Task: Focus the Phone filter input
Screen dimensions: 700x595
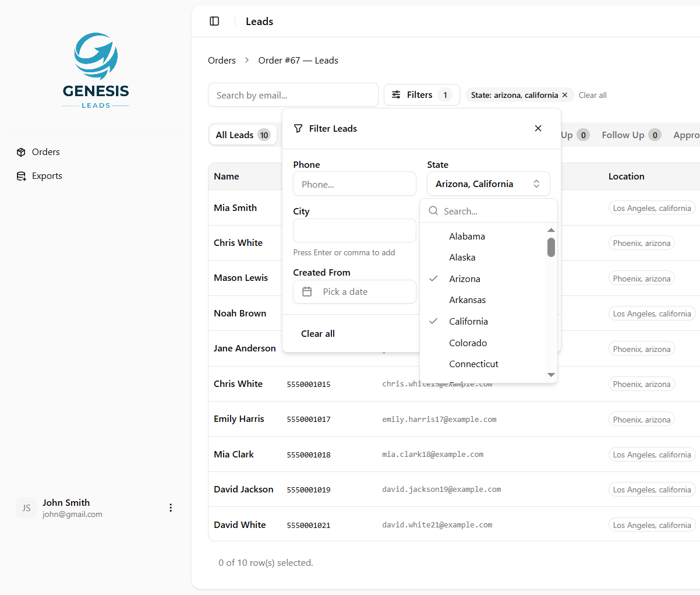Action: click(x=355, y=184)
